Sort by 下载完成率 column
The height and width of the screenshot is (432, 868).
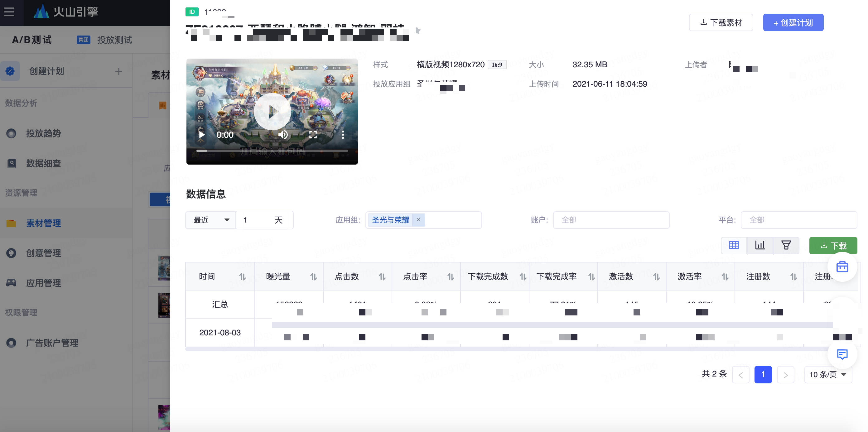(592, 277)
